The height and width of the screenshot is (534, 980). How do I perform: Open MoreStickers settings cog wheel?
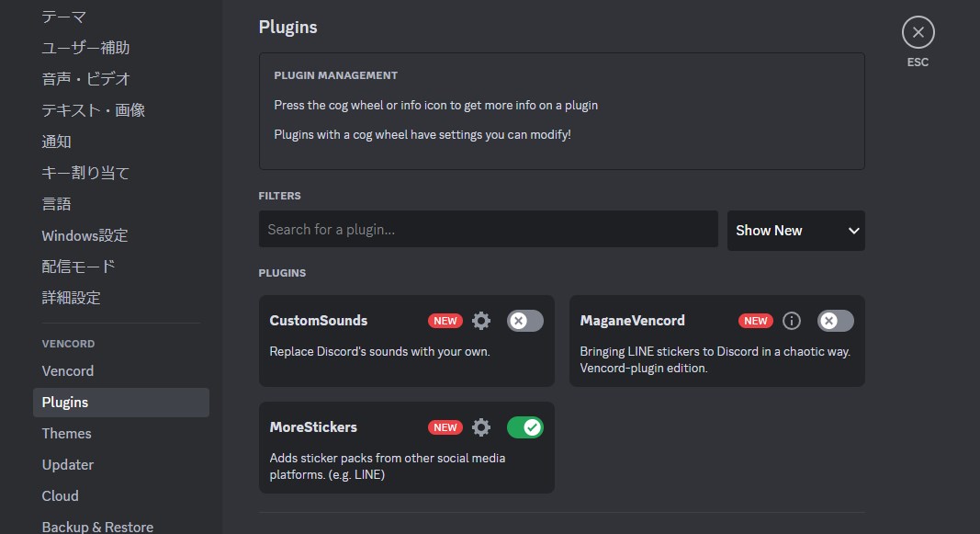click(481, 427)
